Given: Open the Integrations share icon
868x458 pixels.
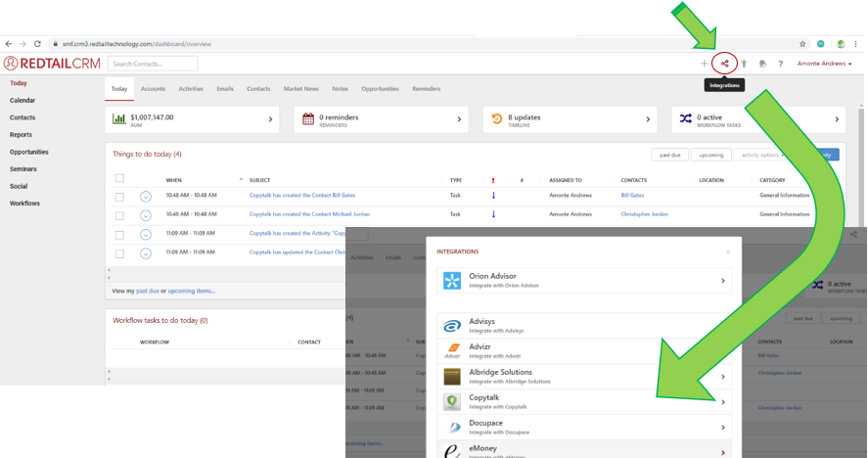Looking at the screenshot, I should click(724, 64).
